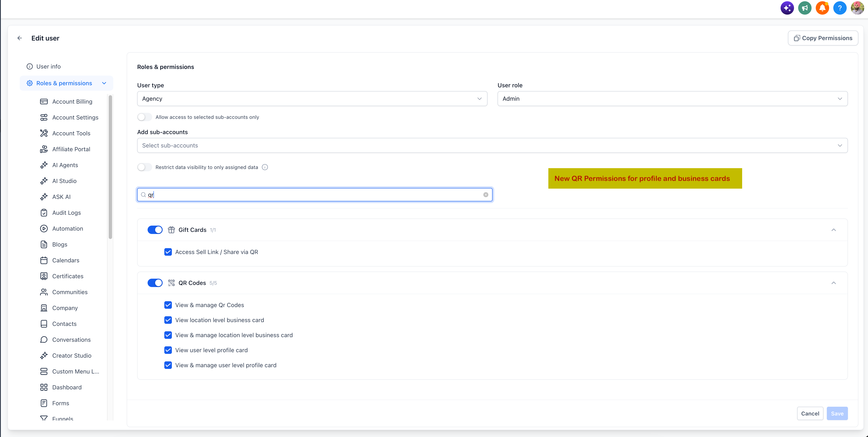Collapse the QR Codes section chevron
Viewport: 868px width, 437px height.
834,283
